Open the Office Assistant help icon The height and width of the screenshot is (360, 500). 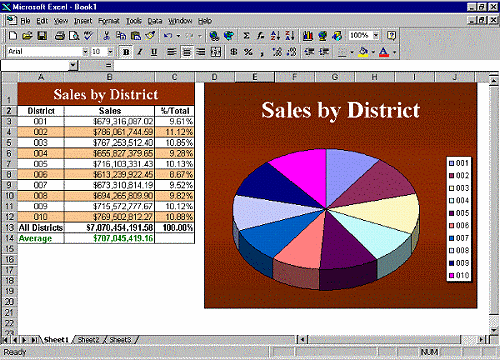pyautogui.click(x=391, y=36)
